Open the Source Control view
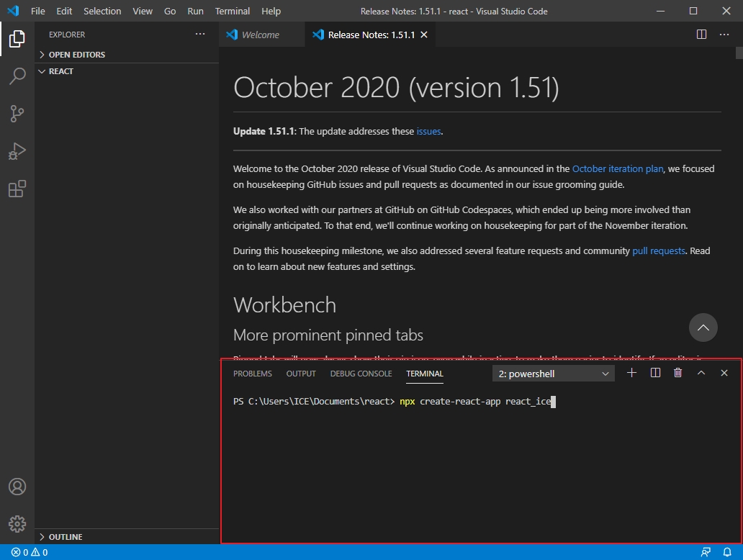 tap(17, 114)
